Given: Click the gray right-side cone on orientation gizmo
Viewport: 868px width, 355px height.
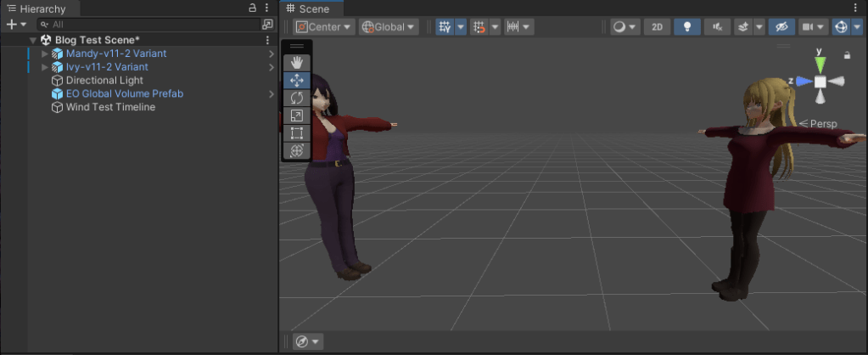Looking at the screenshot, I should (x=836, y=82).
